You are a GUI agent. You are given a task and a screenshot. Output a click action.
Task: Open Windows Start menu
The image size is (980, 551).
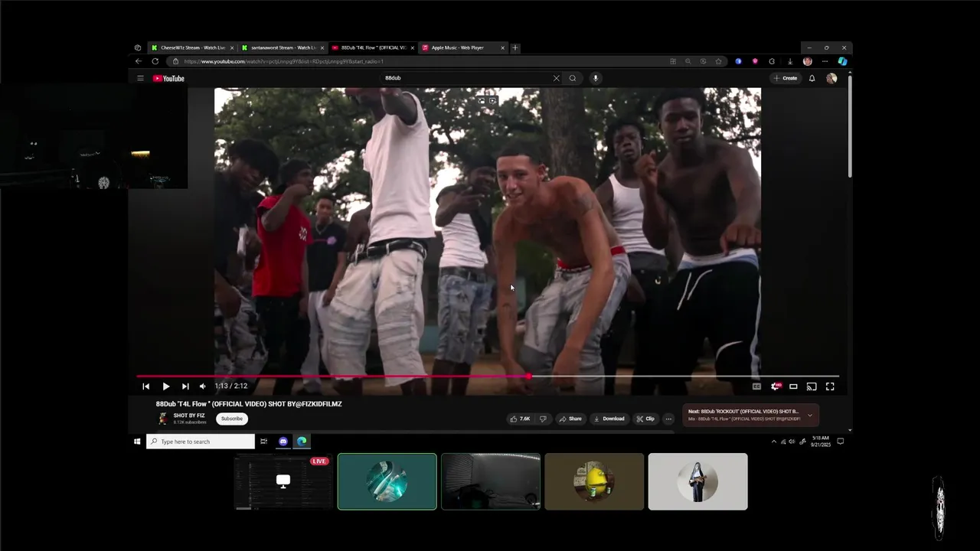(138, 442)
